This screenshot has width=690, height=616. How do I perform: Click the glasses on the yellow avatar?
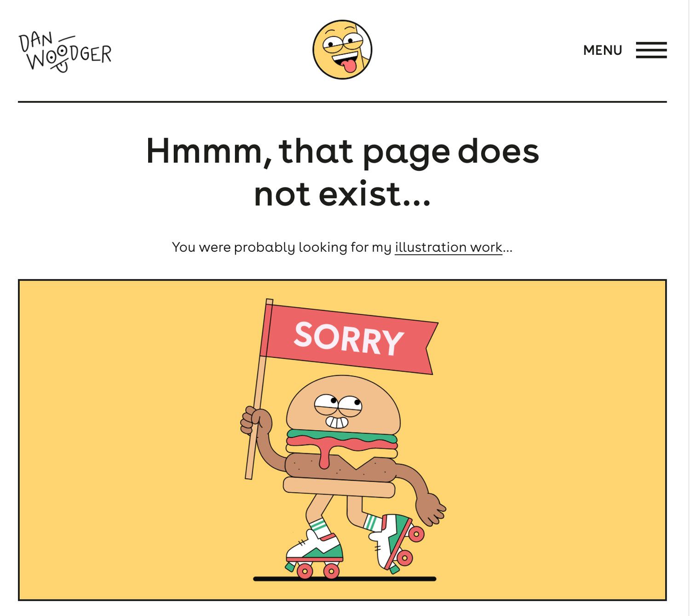coord(343,43)
